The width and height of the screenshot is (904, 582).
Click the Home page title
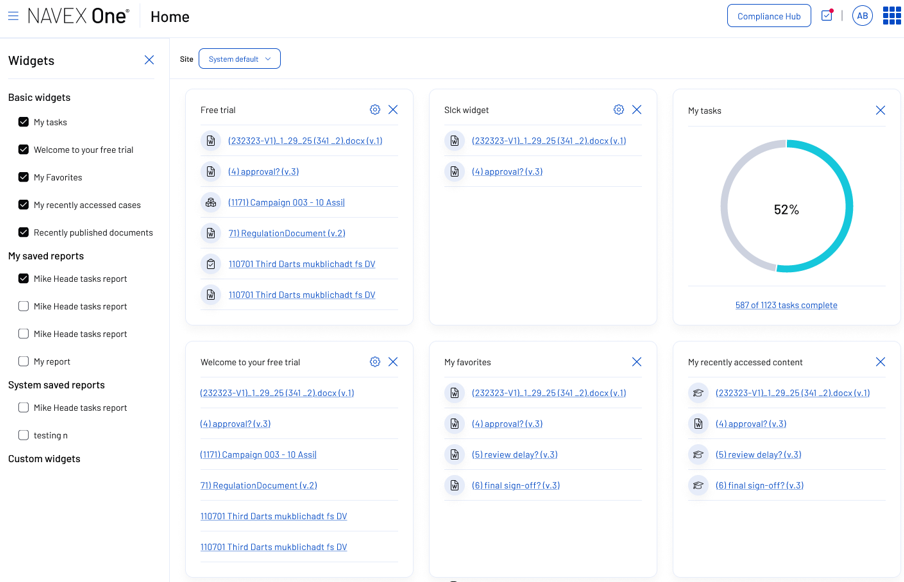[170, 17]
